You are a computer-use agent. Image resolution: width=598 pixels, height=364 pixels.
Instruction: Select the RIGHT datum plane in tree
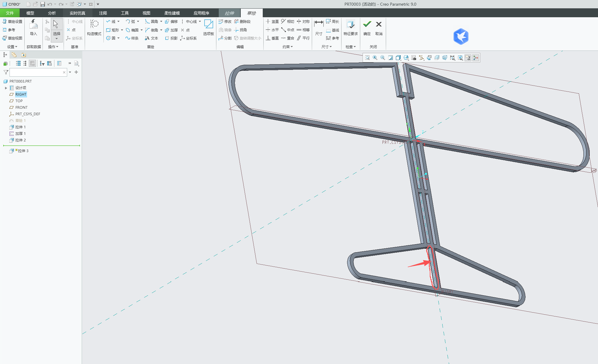[x=21, y=94]
